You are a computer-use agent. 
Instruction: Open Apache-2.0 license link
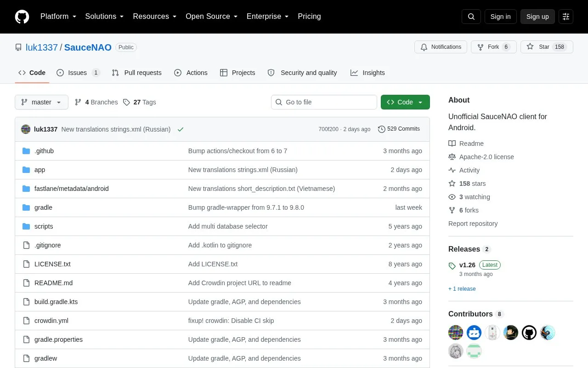tap(481, 157)
